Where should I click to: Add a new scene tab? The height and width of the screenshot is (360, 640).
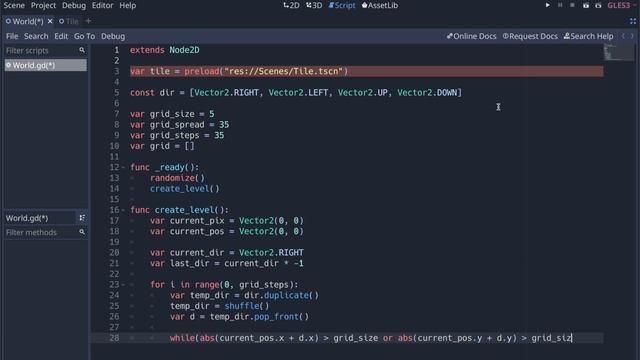(88, 21)
